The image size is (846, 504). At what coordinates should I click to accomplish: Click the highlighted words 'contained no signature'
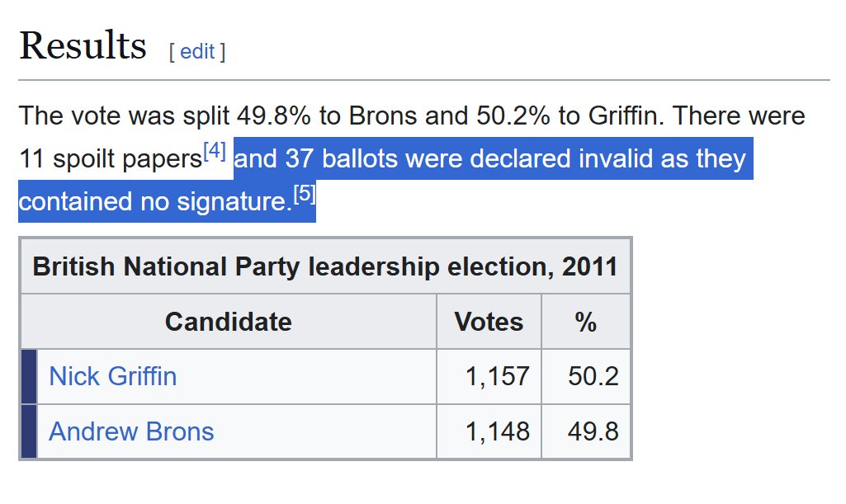(155, 201)
